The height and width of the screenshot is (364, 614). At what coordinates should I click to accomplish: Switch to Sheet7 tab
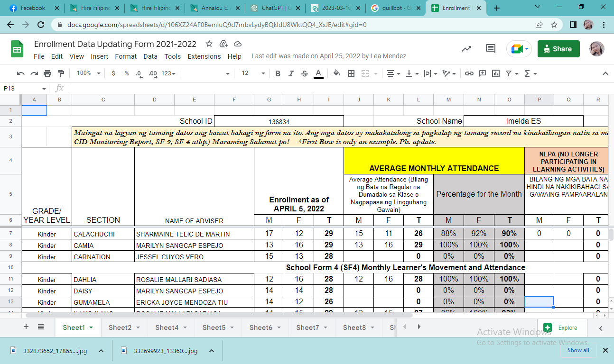pyautogui.click(x=312, y=328)
